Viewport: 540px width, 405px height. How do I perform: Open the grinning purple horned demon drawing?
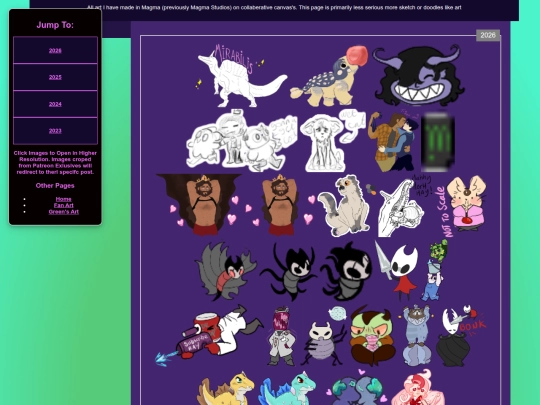[x=419, y=75]
